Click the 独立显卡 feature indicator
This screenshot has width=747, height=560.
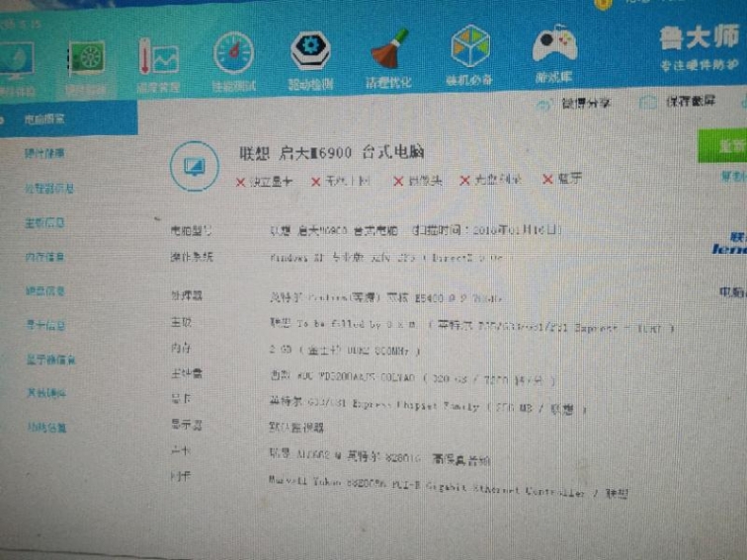tap(265, 182)
